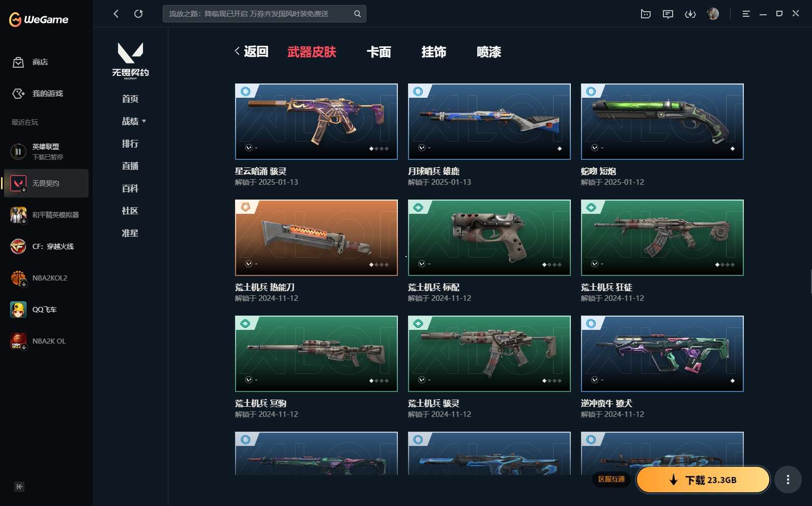The image size is (812, 506).
Task: Click the refresh icon in top bar
Action: coord(138,14)
